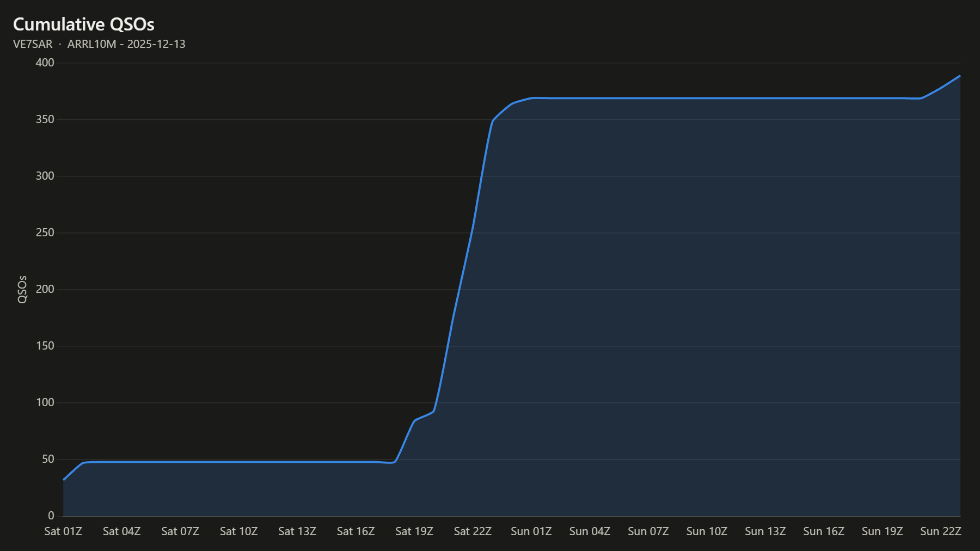Click the "Sun 04Z" x-axis label
980x551 pixels.
click(590, 531)
